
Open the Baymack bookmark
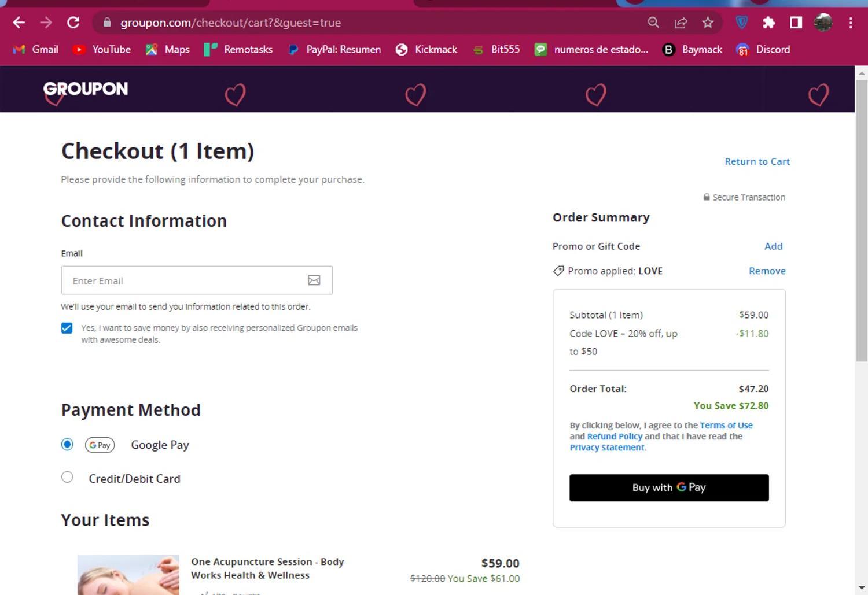(x=692, y=49)
